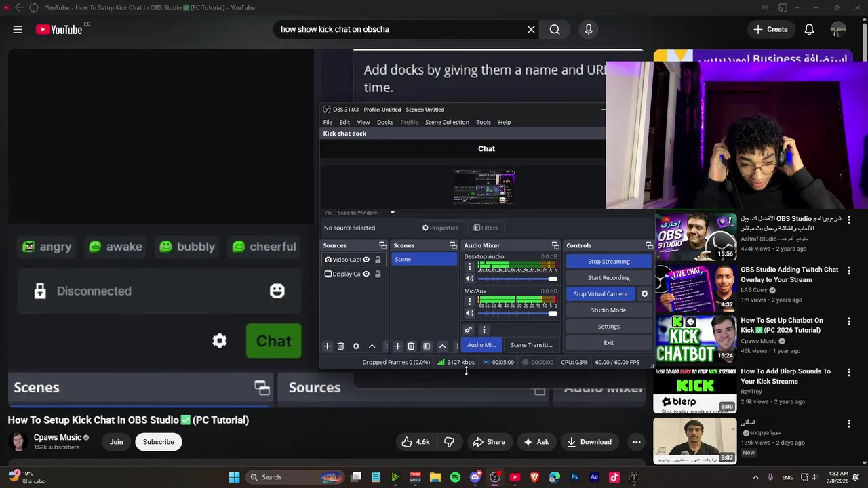Open Advanced Audio Properties gears icon
868x488 pixels.
tap(468, 330)
